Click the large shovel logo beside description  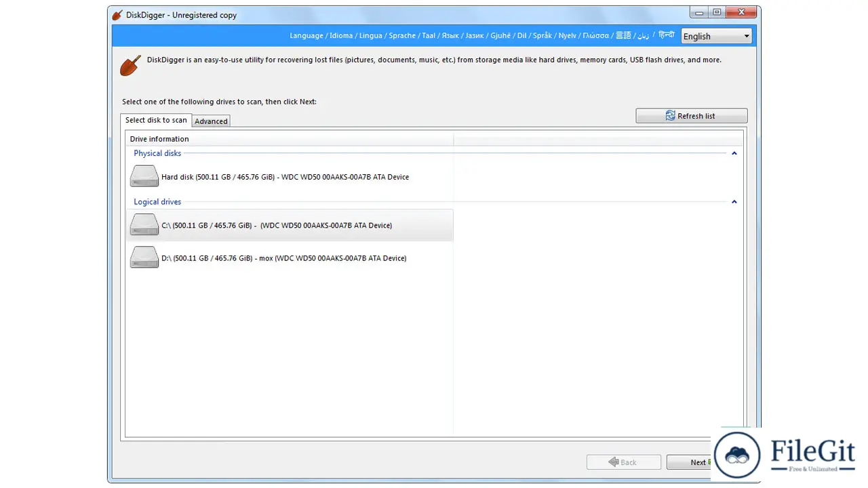point(130,66)
